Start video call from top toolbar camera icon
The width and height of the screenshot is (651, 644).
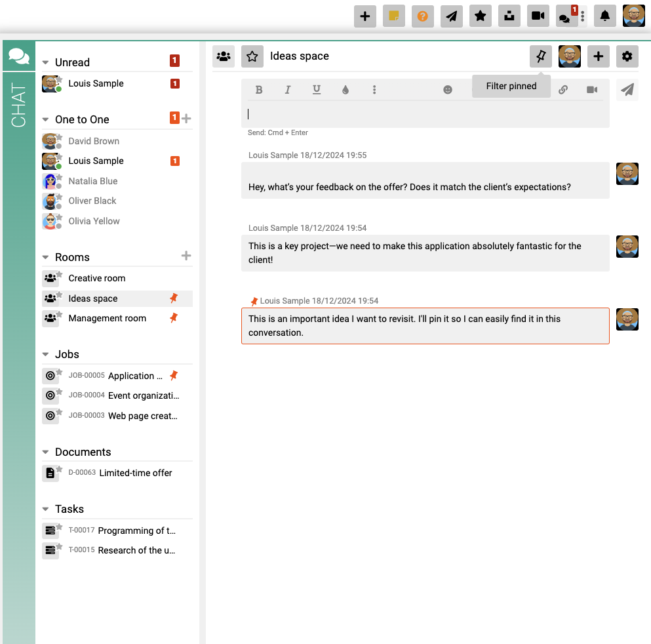pos(538,16)
